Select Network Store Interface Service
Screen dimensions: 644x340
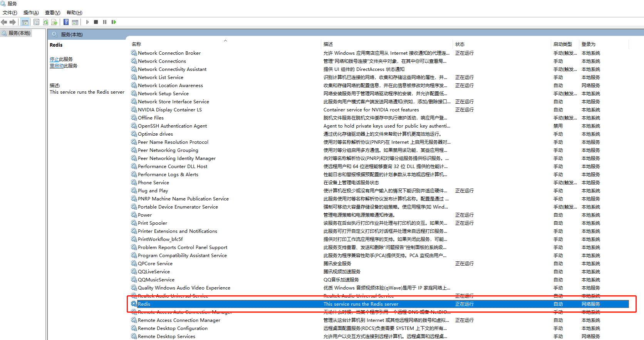tap(173, 102)
